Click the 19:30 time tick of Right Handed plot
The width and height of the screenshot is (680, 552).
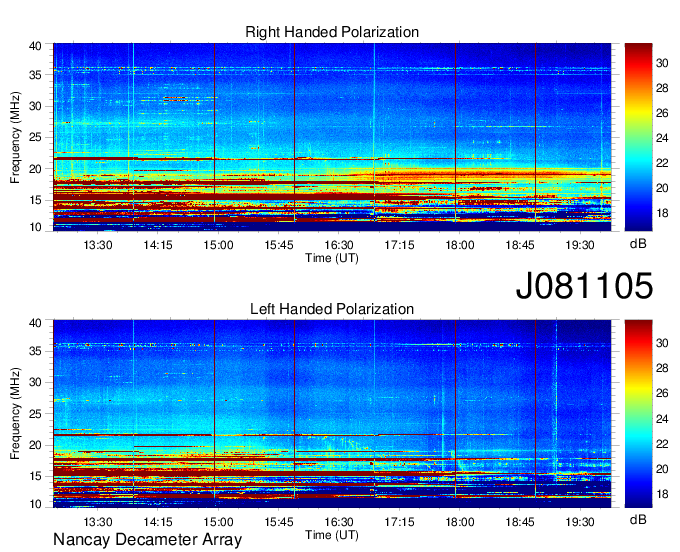click(580, 245)
